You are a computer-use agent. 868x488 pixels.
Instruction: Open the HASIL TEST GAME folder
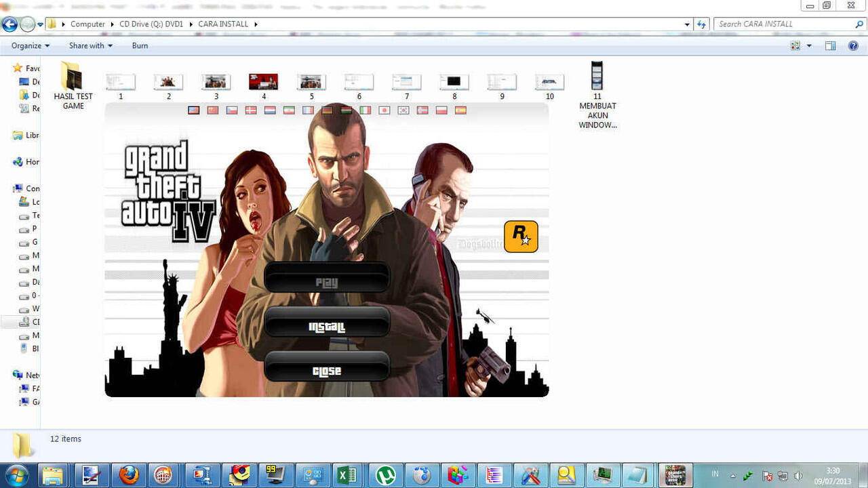(x=73, y=85)
